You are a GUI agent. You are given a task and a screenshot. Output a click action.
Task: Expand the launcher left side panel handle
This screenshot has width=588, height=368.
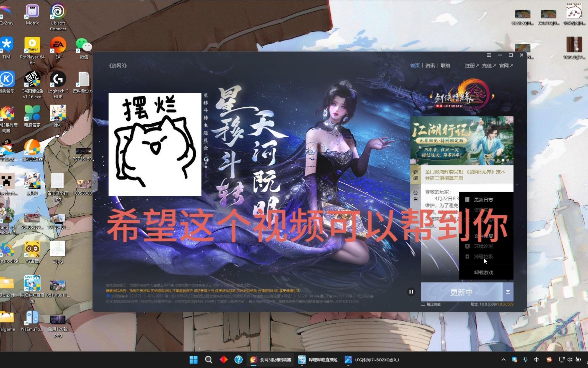pos(95,182)
